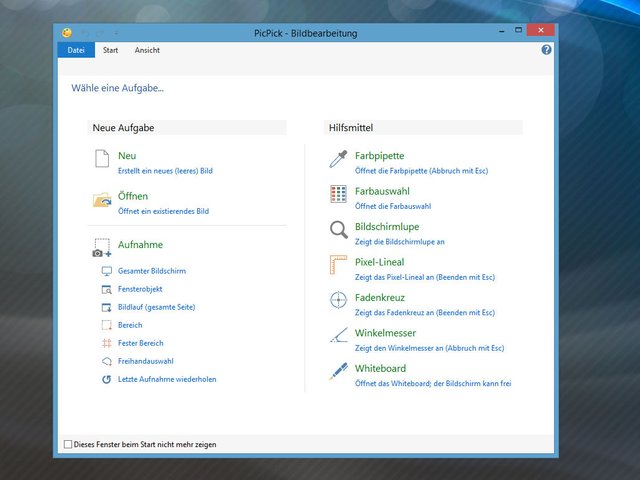This screenshot has width=640, height=480.
Task: Click the Aufnahme camera capture icon
Action: coord(102,248)
